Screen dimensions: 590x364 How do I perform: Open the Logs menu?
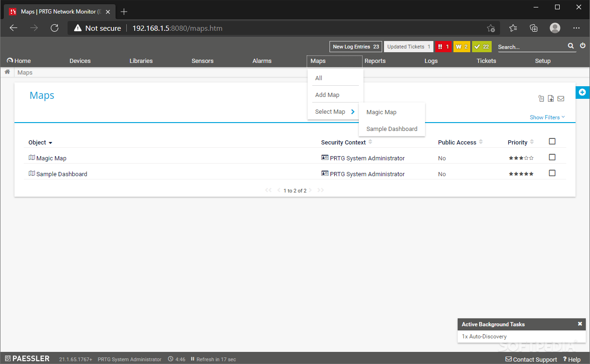(431, 61)
